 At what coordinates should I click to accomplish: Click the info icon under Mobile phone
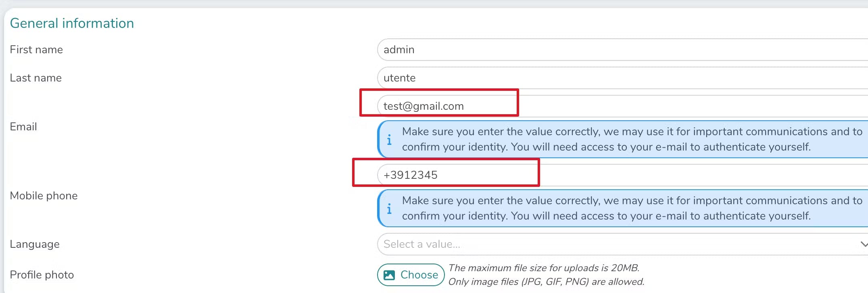pyautogui.click(x=389, y=209)
